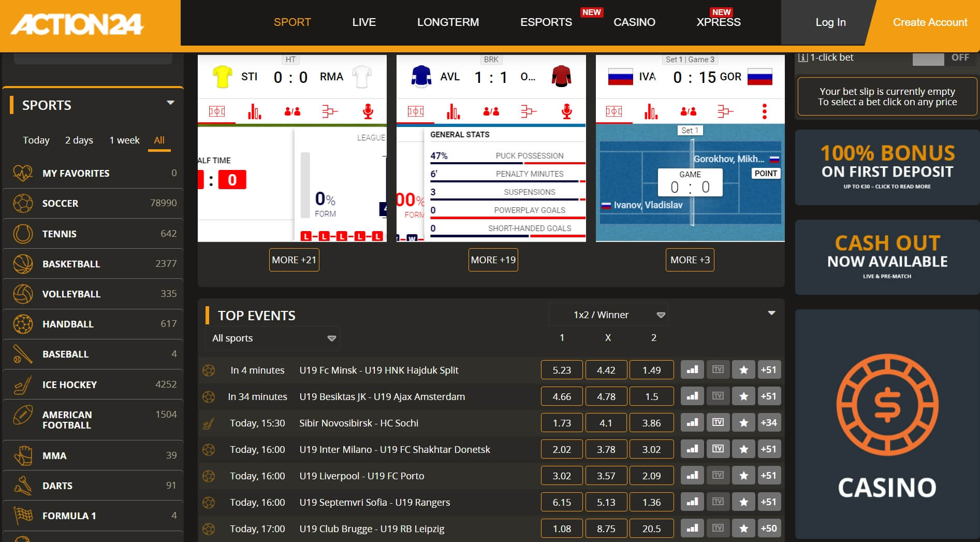The image size is (980, 542).
Task: Open the ESPORTS section
Action: 546,22
